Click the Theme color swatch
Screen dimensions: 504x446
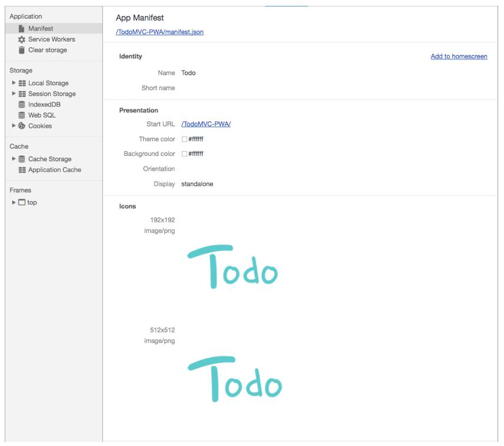184,139
